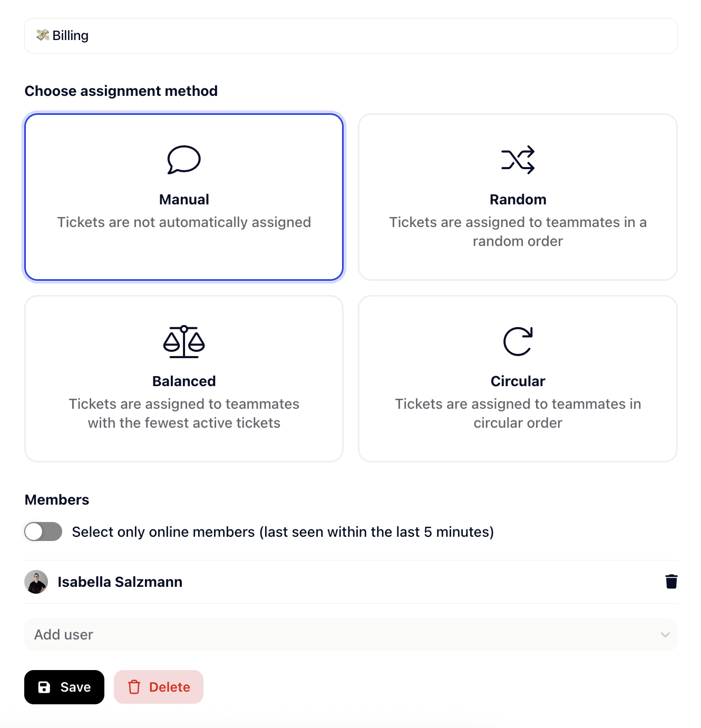Click the floppy disk icon on Save
The image size is (701, 728).
44,687
